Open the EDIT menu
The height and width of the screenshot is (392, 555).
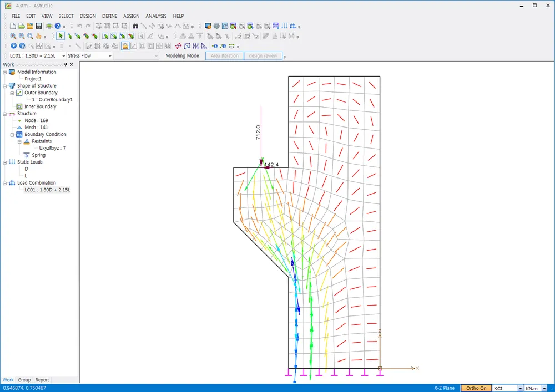(x=31, y=16)
